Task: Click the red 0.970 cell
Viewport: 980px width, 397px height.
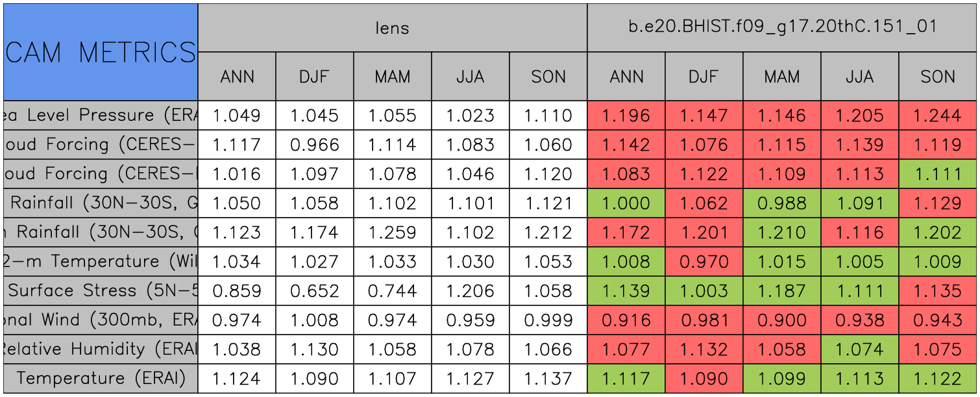Action: tap(704, 262)
